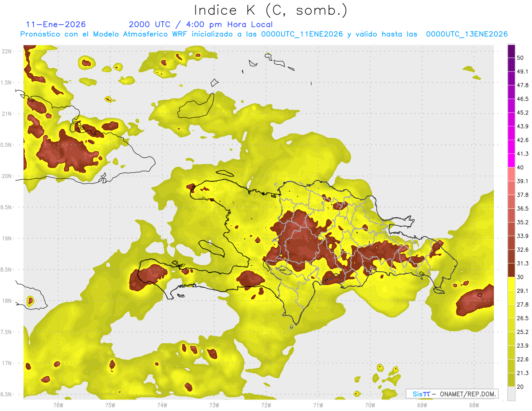Pick the dark purple swatch above 50
532x411 pixels.
[511, 51]
